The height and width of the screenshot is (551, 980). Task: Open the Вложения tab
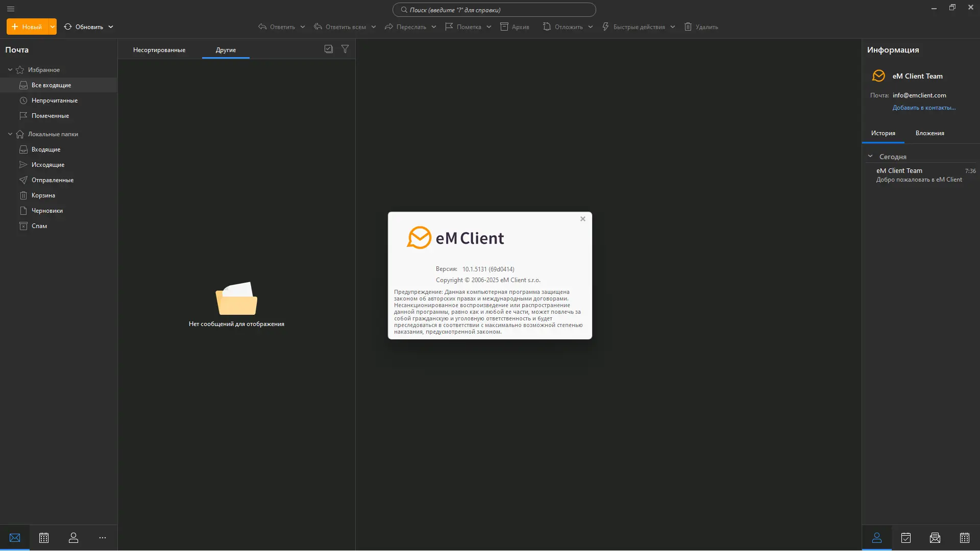coord(929,133)
